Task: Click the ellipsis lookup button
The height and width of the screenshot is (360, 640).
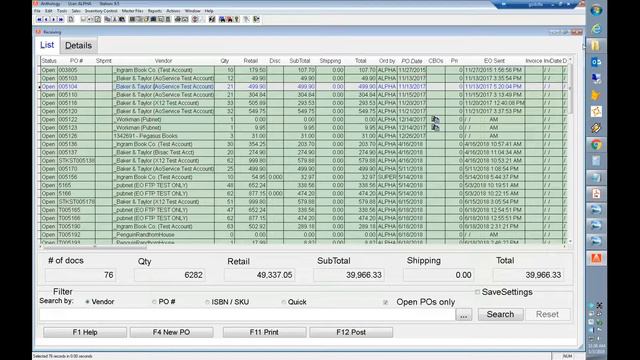Action: click(464, 315)
